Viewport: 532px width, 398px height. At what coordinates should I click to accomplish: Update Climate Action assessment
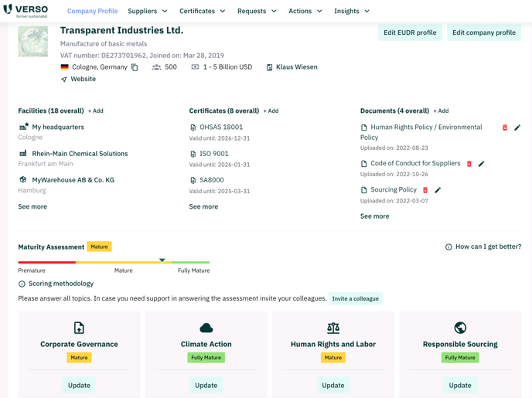click(x=206, y=385)
